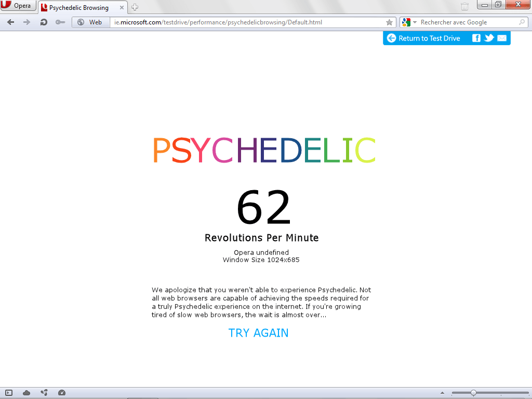This screenshot has width=532, height=399.
Task: Click the TRY AGAIN link
Action: [258, 333]
